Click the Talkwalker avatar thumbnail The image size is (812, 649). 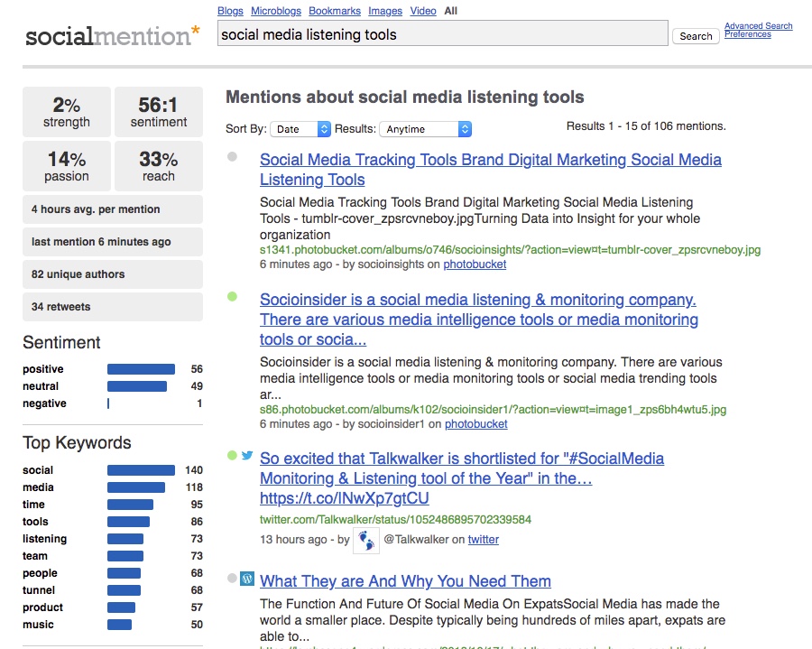(366, 540)
